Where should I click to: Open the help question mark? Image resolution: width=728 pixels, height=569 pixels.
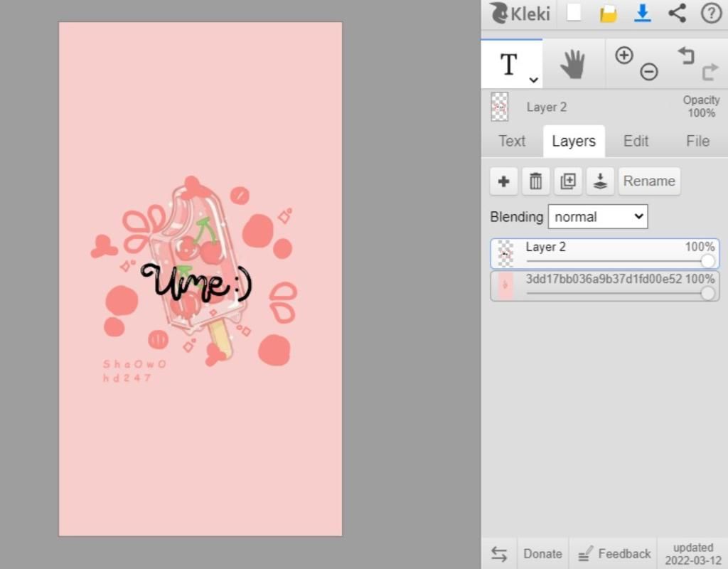(x=711, y=13)
